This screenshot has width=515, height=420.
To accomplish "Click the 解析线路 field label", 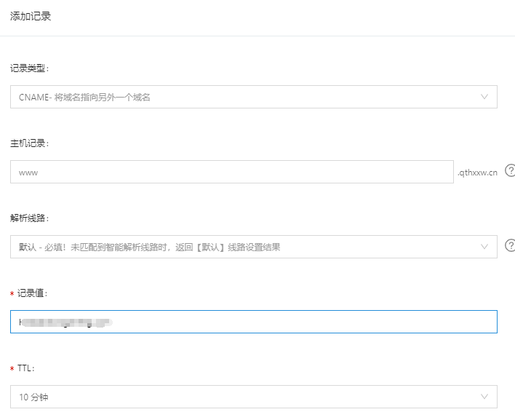I will 30,218.
